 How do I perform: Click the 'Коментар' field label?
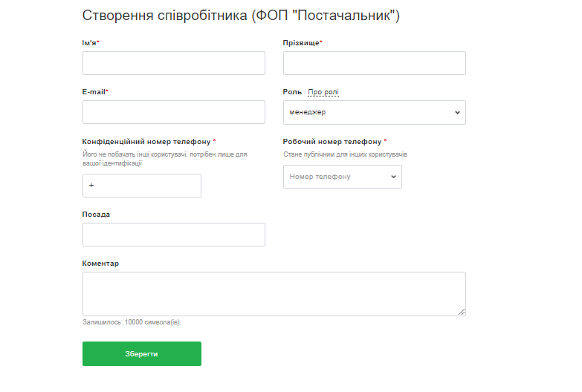coord(100,264)
